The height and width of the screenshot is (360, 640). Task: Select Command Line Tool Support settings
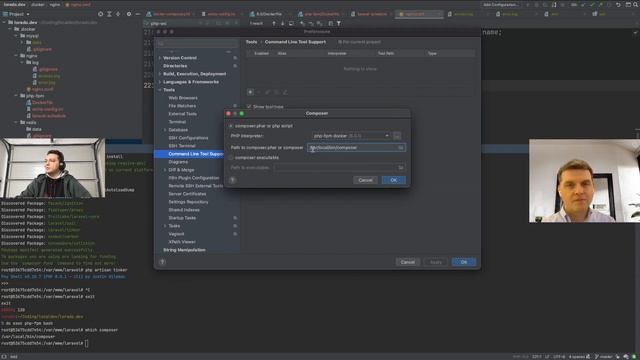(196, 154)
